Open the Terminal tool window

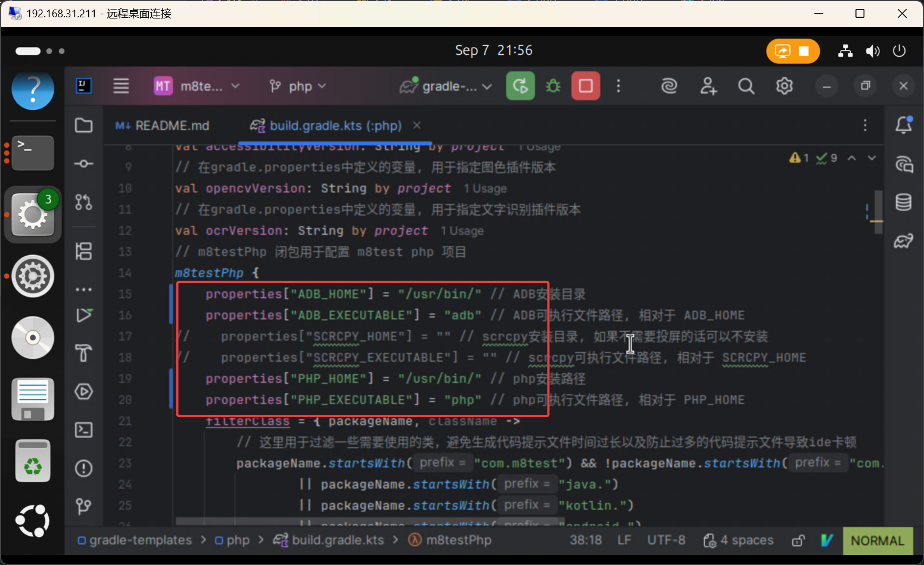tap(83, 430)
